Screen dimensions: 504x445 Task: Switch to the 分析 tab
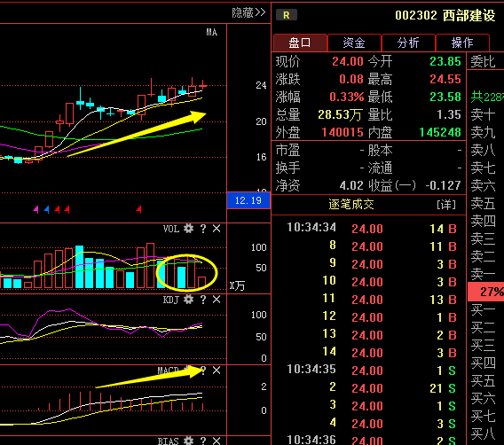coord(408,43)
